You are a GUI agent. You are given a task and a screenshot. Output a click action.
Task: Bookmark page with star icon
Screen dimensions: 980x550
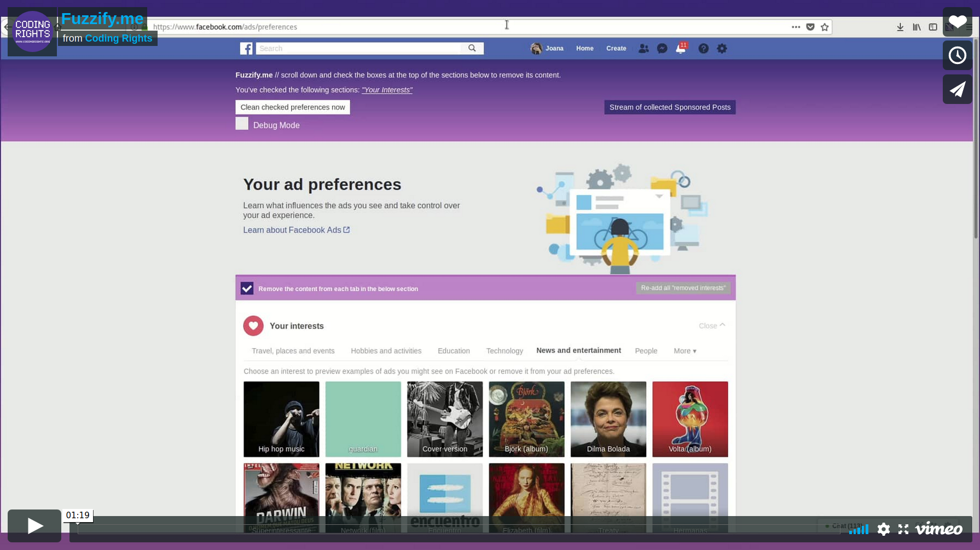(825, 27)
